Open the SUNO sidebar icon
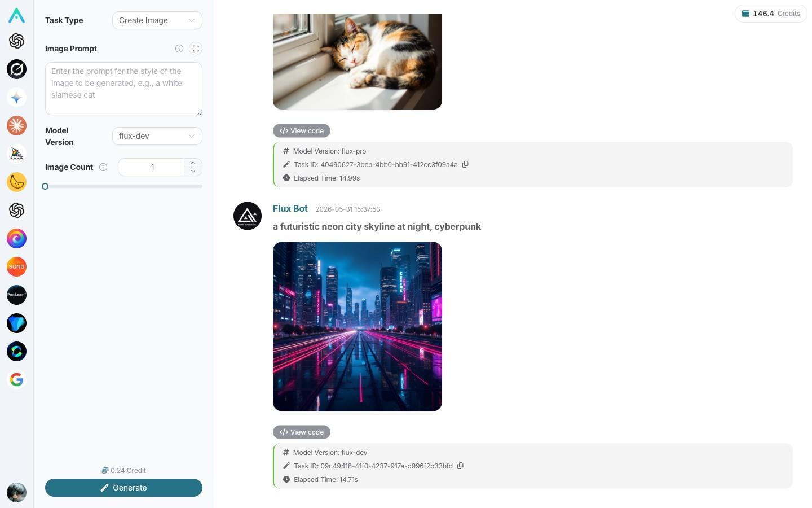This screenshot has width=812, height=508. pyautogui.click(x=16, y=266)
